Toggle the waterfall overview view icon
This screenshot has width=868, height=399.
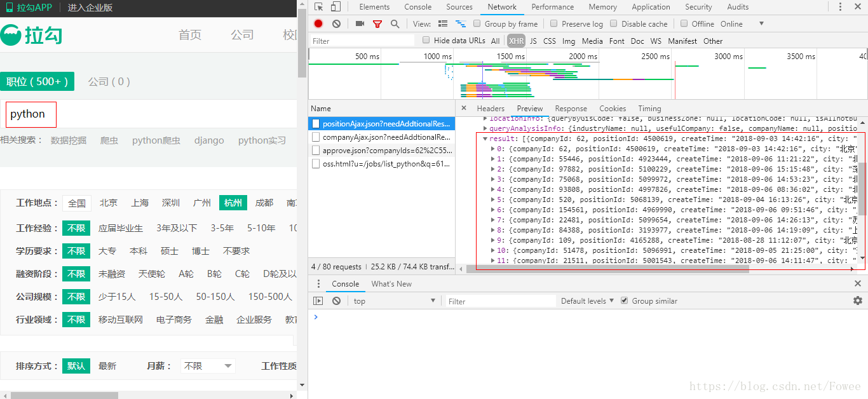pos(460,24)
